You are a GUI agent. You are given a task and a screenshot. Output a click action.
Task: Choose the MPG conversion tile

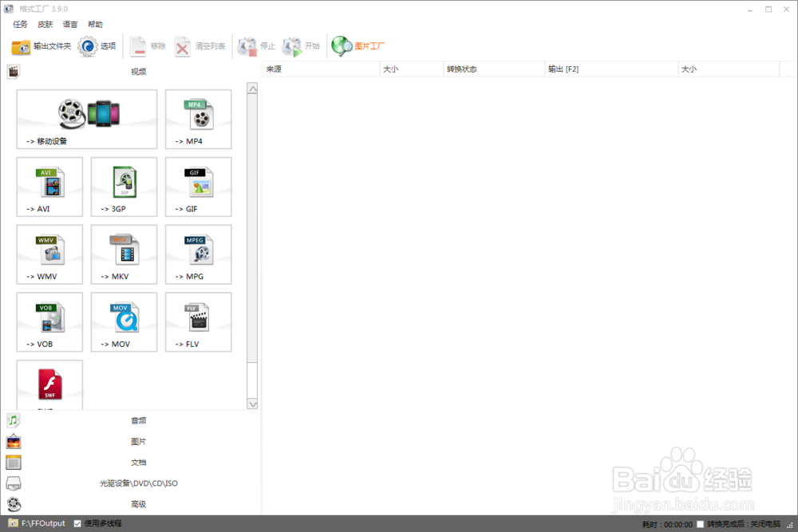point(199,254)
